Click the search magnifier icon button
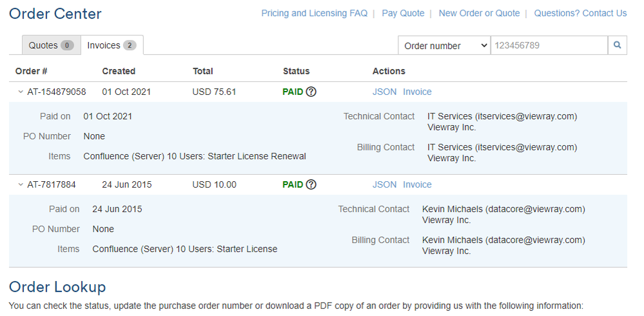The height and width of the screenshot is (316, 644). [617, 45]
